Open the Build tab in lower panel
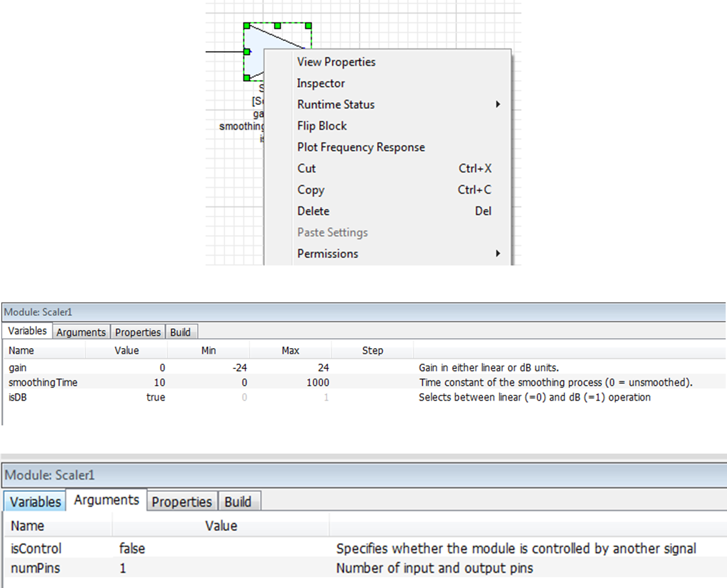The height and width of the screenshot is (588, 727). pyautogui.click(x=238, y=501)
